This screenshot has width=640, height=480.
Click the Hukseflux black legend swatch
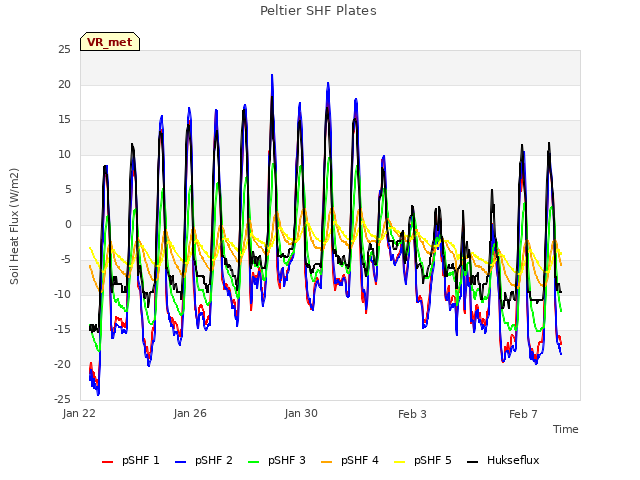pos(472,462)
